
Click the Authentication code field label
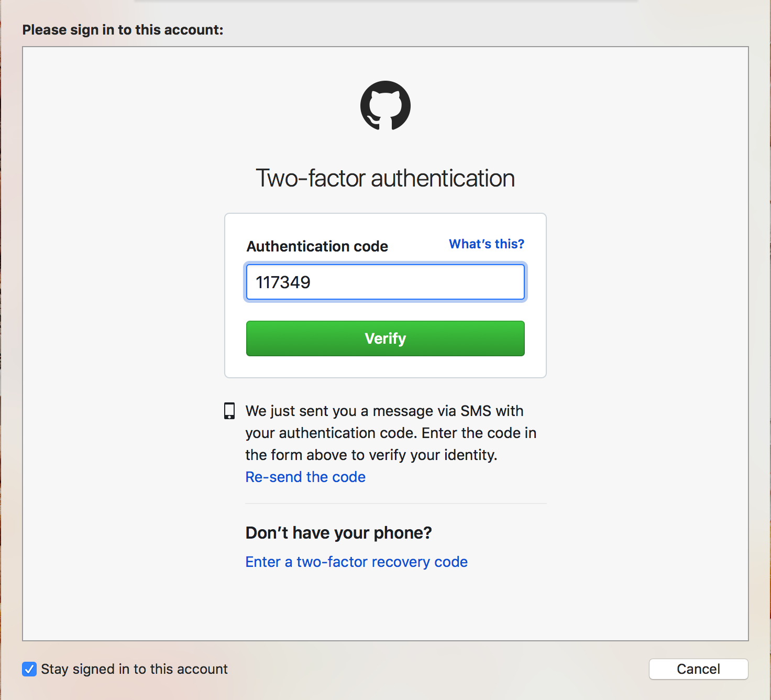tap(317, 246)
